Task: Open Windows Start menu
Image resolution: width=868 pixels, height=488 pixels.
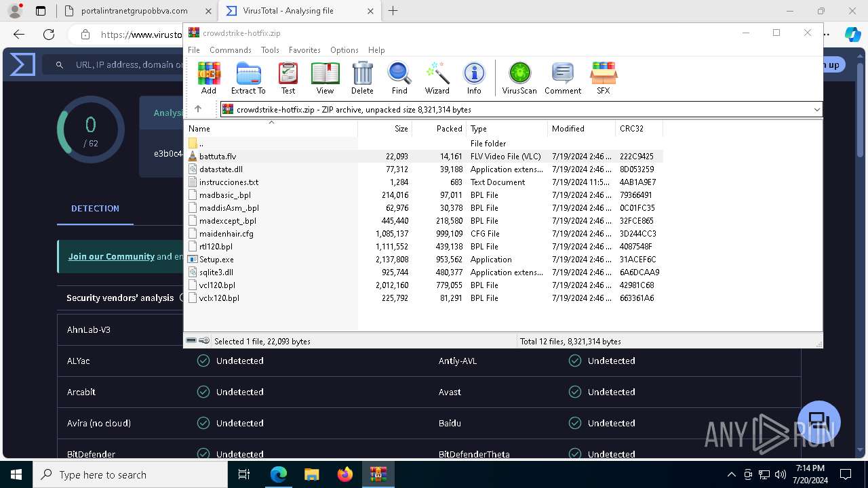Action: (x=16, y=474)
